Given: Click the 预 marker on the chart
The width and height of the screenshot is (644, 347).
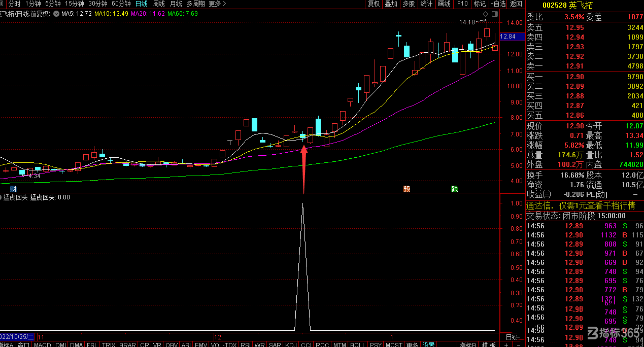Looking at the screenshot, I should 407,189.
